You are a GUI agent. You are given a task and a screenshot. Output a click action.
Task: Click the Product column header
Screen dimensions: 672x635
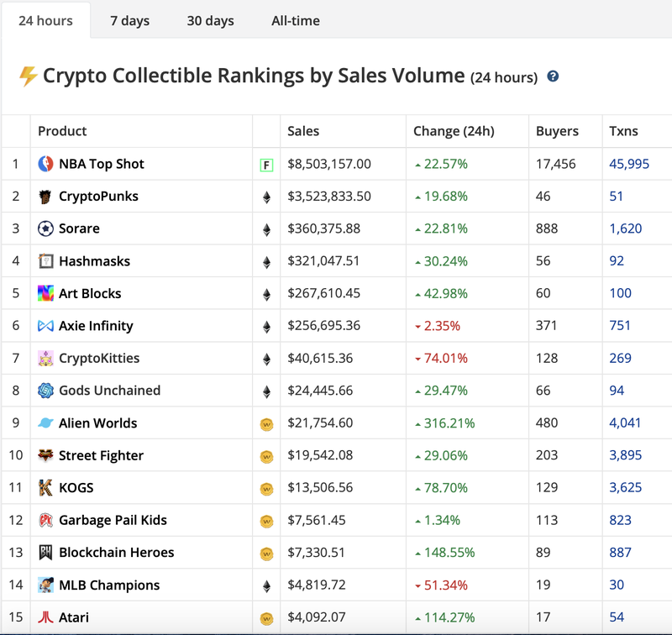tap(62, 131)
